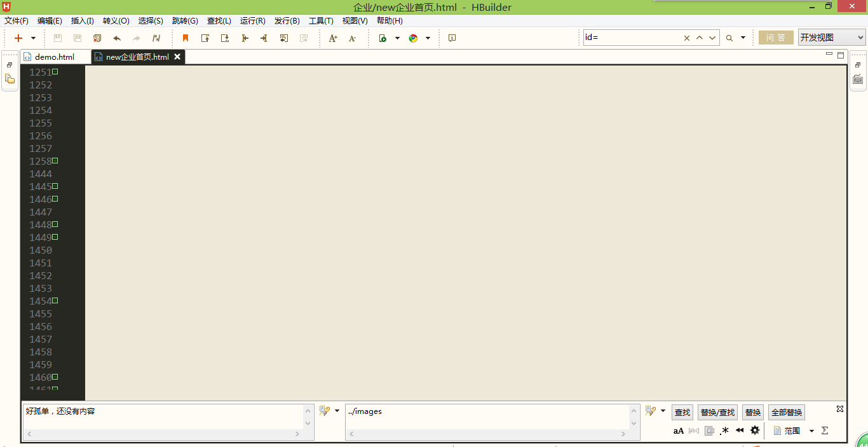Click the close-all-files icon with red x
Screen dimensions: 868x447
[97, 38]
